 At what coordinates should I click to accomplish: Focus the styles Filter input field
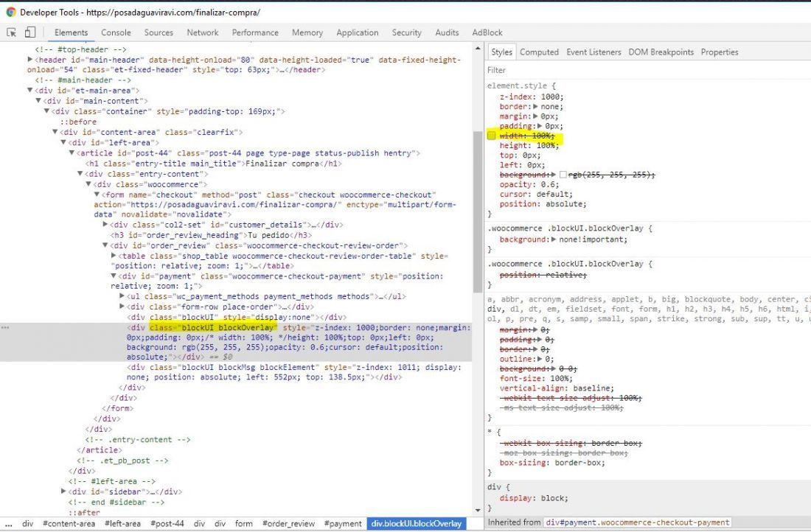[x=648, y=70]
